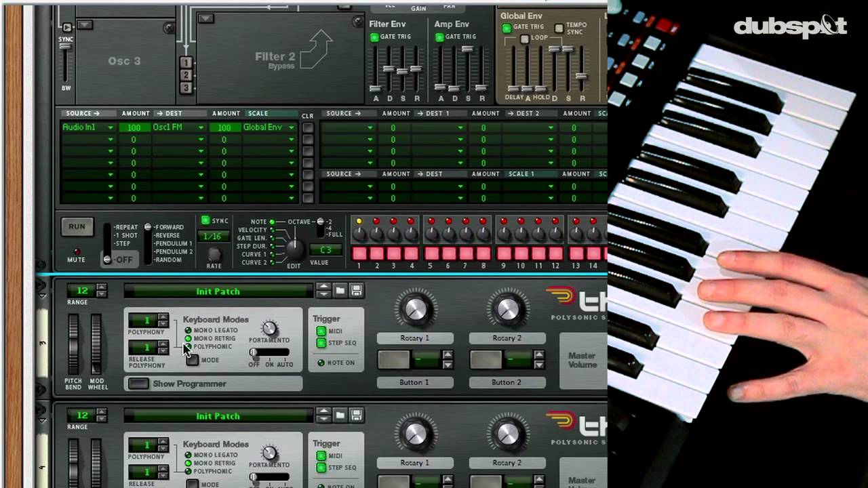Click the sequencer Rate knob
This screenshot has width=868, height=488.
pos(214,254)
